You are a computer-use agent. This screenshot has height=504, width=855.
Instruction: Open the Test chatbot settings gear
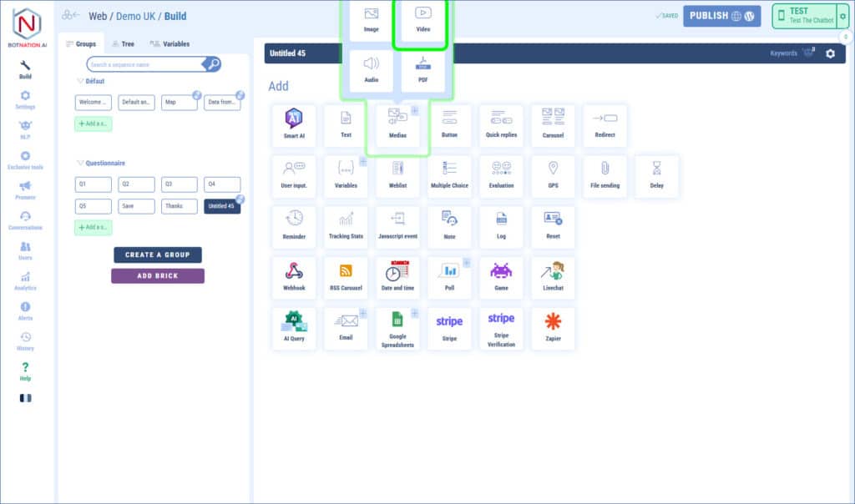point(842,15)
